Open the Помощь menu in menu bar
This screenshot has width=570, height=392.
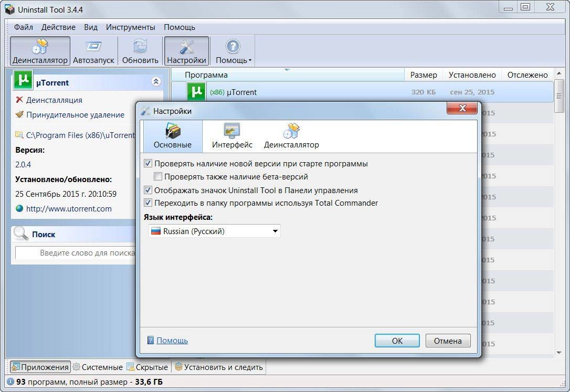click(179, 27)
